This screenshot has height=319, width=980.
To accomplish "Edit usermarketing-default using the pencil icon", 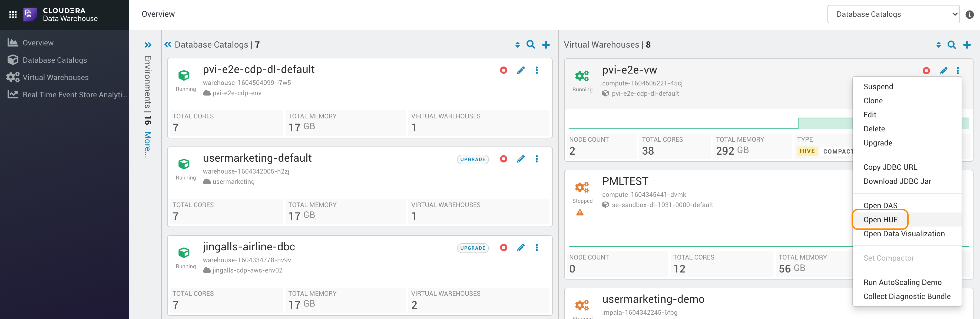I will [x=521, y=159].
